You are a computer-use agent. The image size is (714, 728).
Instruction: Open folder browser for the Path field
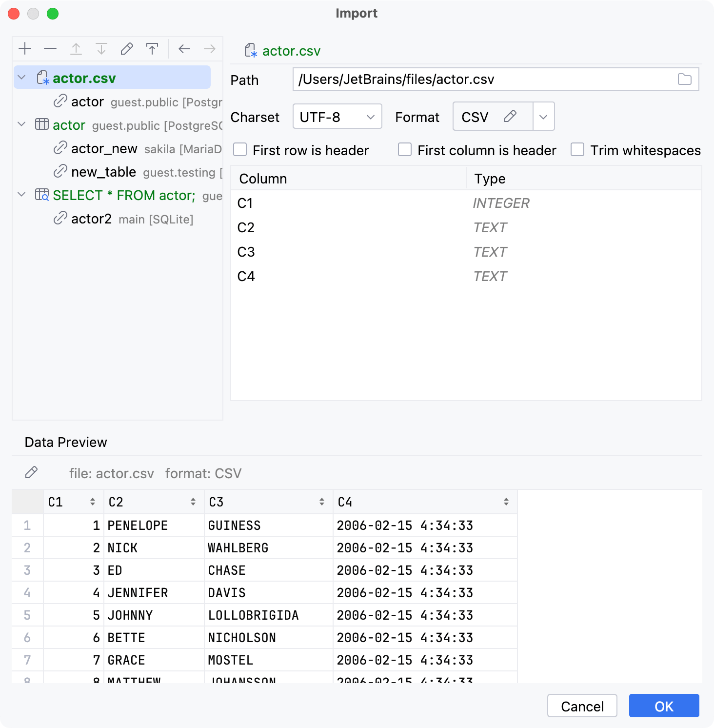[x=685, y=79]
